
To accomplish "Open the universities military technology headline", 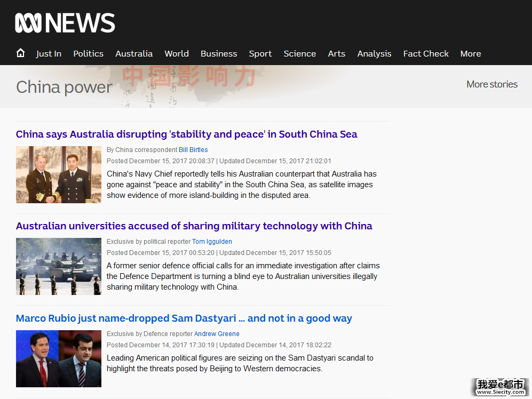I will pyautogui.click(x=194, y=226).
